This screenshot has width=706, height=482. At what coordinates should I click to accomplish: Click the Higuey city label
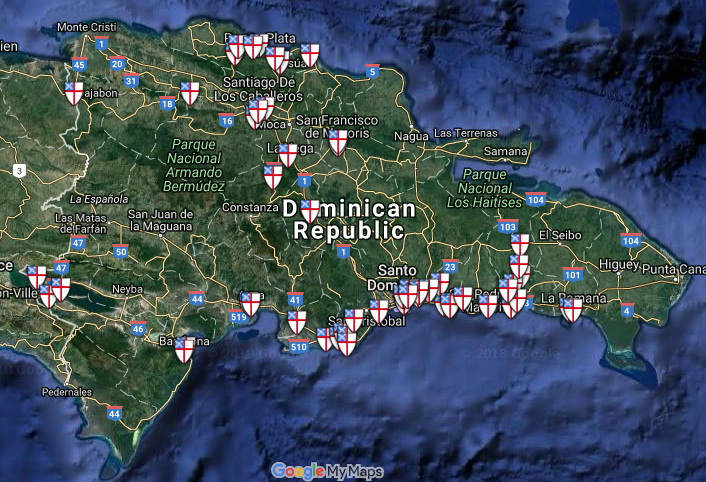coord(619,265)
